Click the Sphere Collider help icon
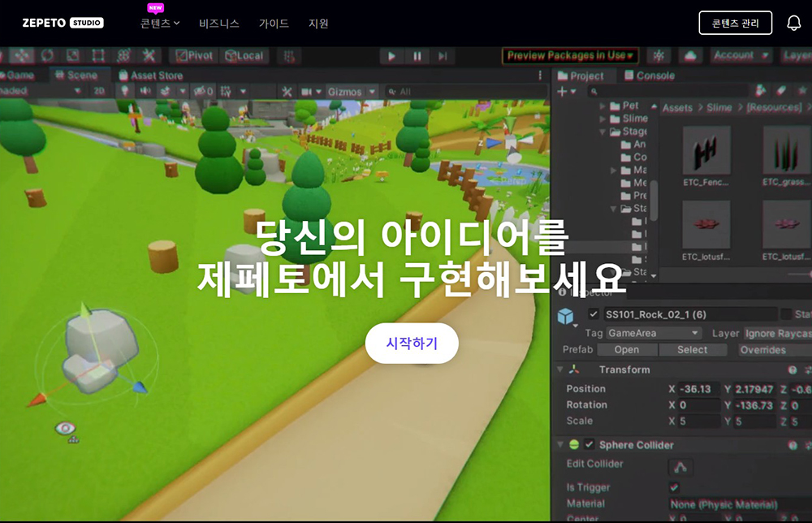812x523 pixels. (x=793, y=445)
